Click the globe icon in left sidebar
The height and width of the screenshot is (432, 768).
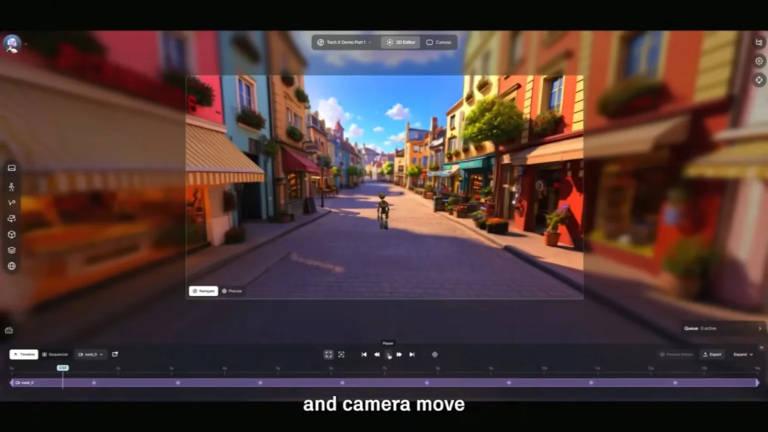coord(12,266)
